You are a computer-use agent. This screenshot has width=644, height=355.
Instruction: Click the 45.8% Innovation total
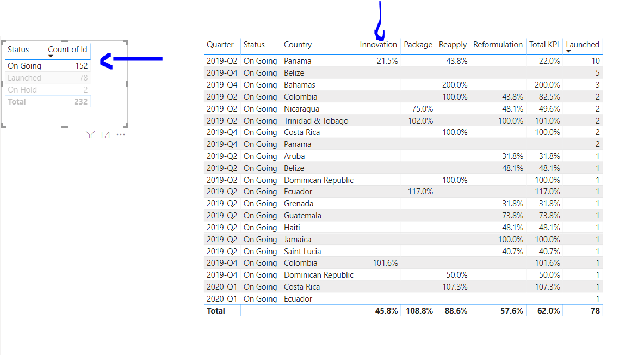coord(387,311)
